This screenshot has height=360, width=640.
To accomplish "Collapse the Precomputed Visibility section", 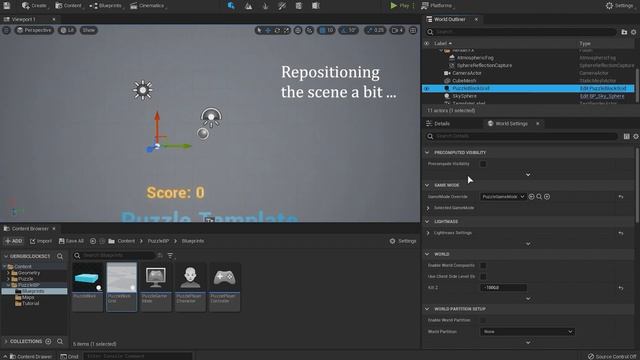I will (x=427, y=153).
